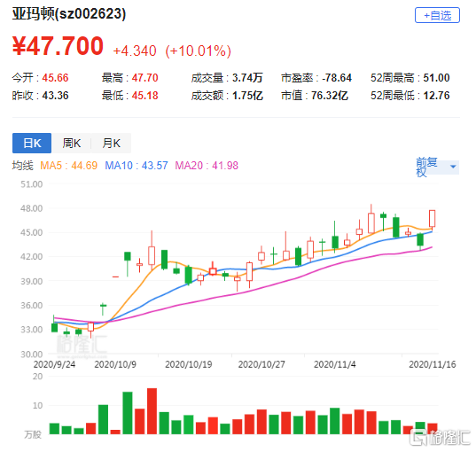Click the 48.00 price axis label
Viewport: 476px width, 452px height.
click(32, 208)
